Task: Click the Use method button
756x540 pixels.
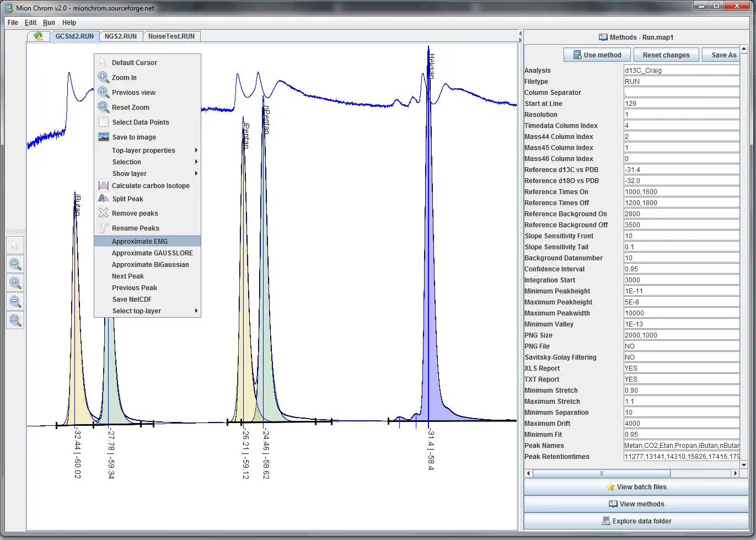Action: 597,55
